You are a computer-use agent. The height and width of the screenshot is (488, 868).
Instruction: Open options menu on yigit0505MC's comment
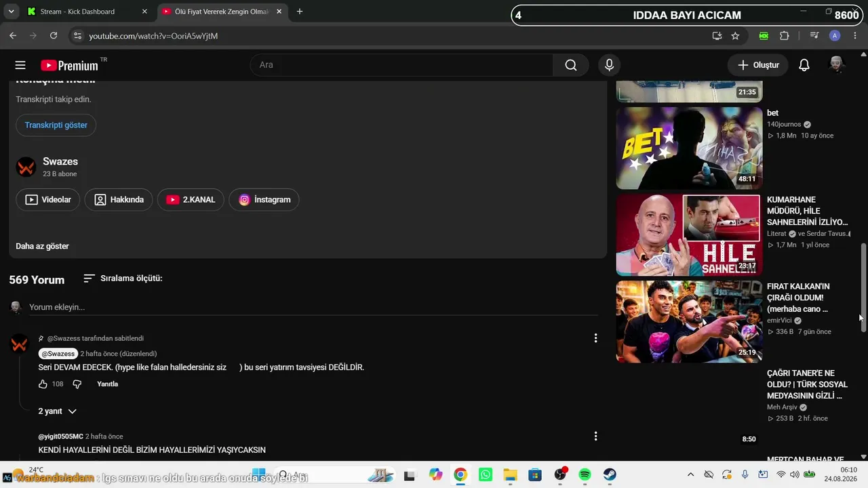pyautogui.click(x=595, y=436)
